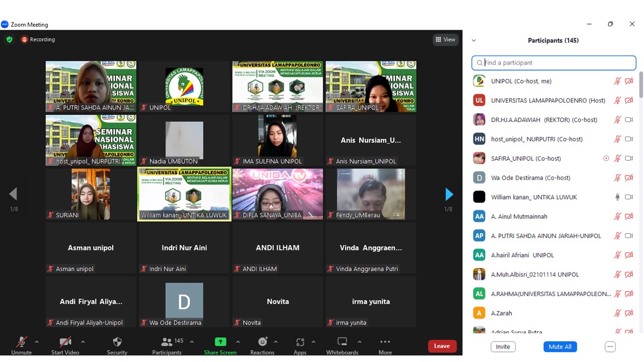This screenshot has width=644, height=362.
Task: Click UNIPOL participant avatar in list
Action: coord(479,81)
